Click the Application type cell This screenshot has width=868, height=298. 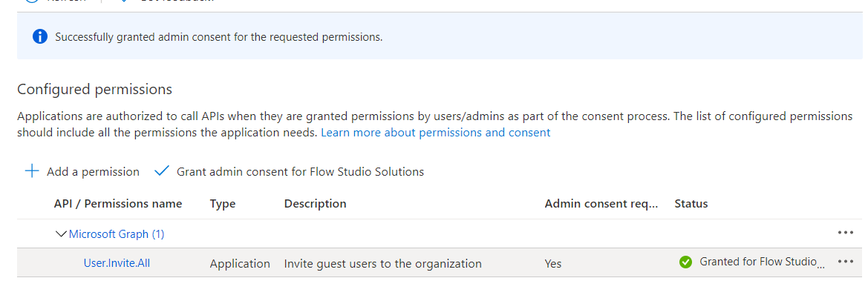click(240, 264)
